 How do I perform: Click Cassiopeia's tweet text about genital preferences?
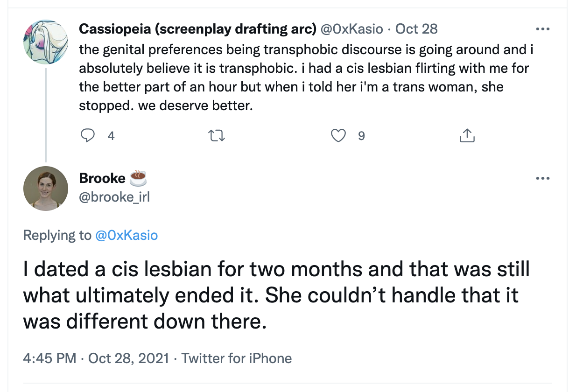(303, 77)
